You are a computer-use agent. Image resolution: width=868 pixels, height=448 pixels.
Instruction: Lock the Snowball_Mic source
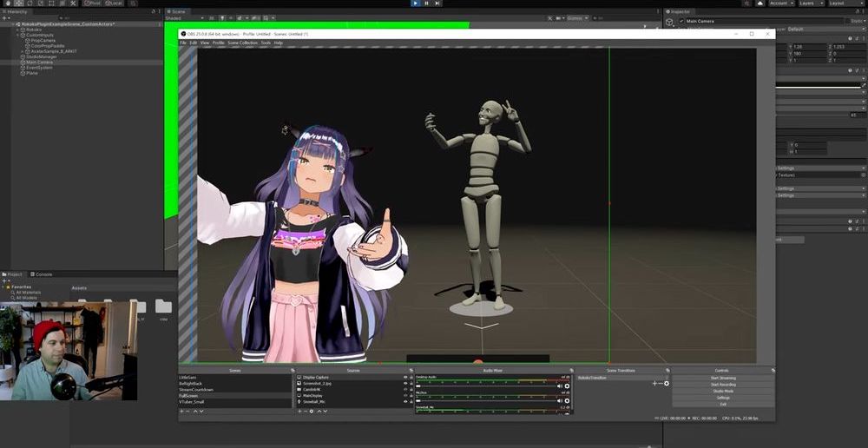pos(411,402)
